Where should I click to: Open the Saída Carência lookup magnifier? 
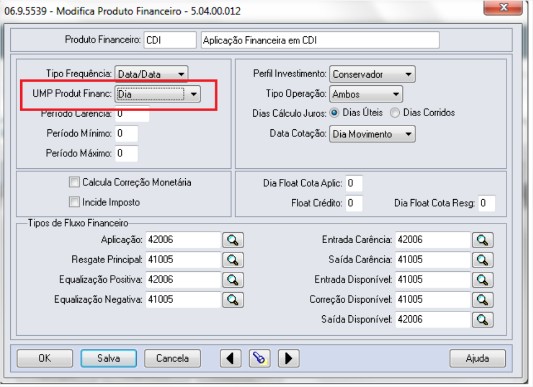coord(483,260)
